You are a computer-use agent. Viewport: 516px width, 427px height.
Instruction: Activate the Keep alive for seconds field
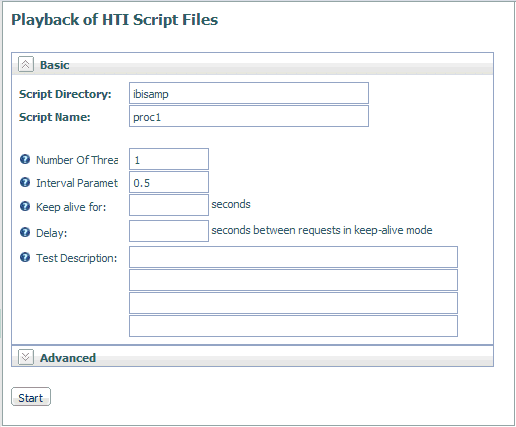169,205
